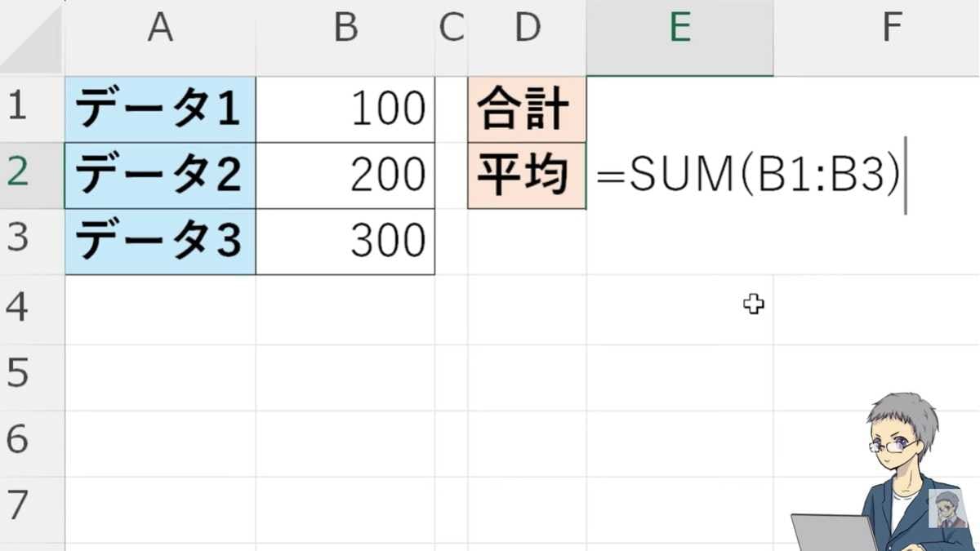This screenshot has width=980, height=551.
Task: Click the highlighted column E header
Action: coord(679,29)
